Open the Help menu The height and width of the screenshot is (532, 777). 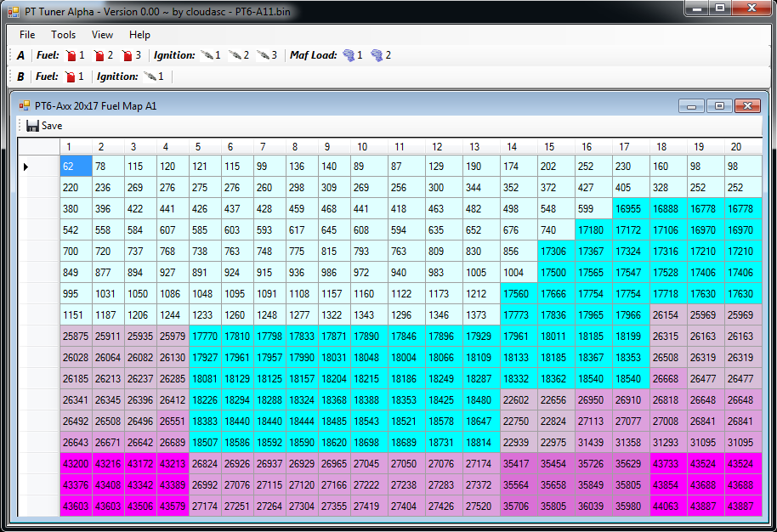point(139,35)
